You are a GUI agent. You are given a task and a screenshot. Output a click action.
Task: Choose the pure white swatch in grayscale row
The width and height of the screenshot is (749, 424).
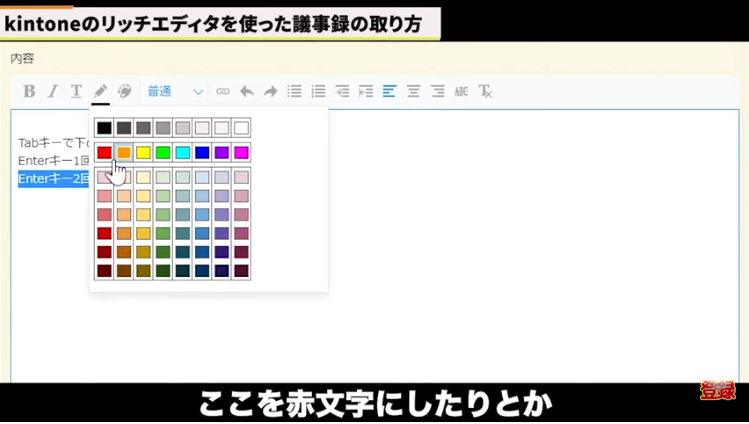(x=241, y=128)
